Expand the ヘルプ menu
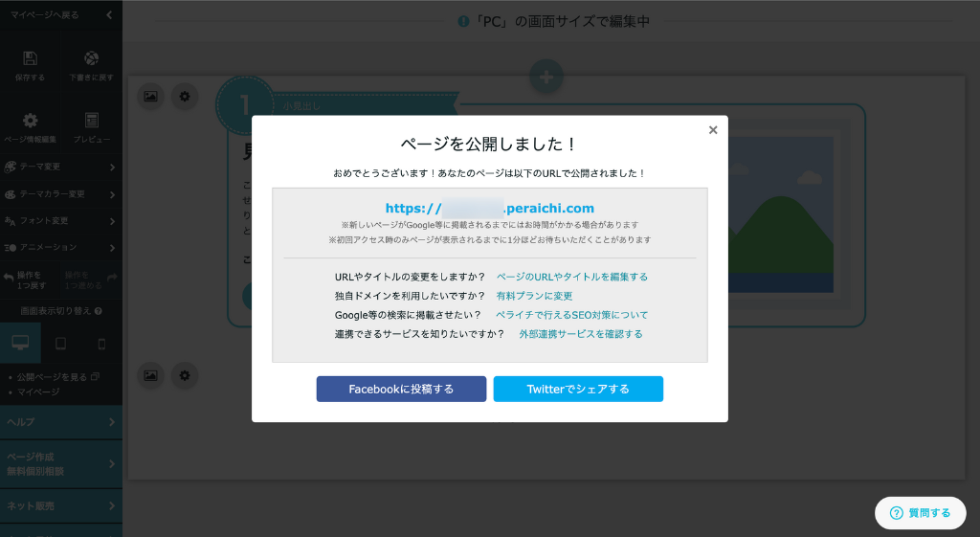 point(60,422)
